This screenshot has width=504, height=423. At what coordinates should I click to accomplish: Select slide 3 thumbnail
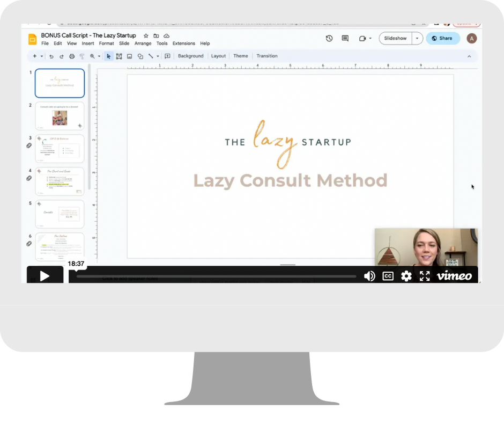pyautogui.click(x=60, y=149)
